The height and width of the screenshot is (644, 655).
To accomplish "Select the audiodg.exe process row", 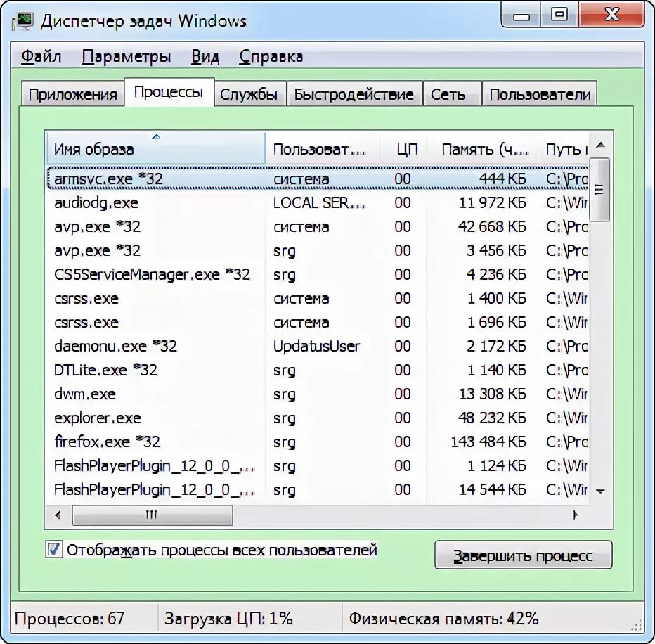I will pos(318,202).
